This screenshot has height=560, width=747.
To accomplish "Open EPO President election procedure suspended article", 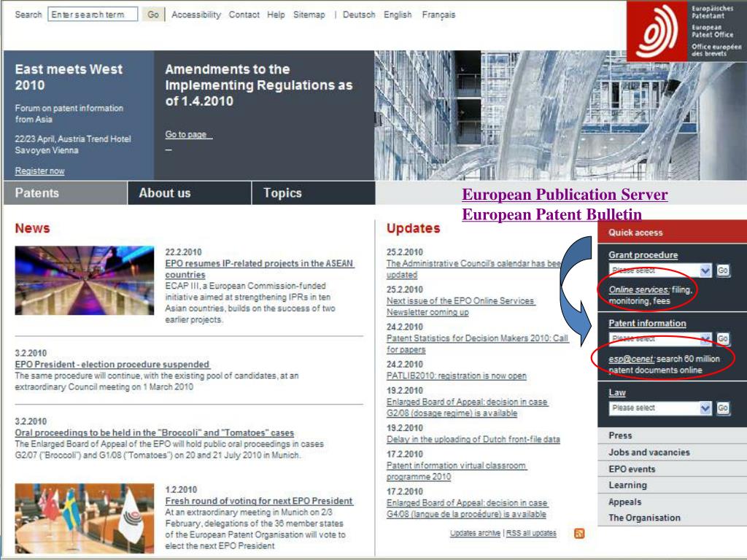I will [112, 365].
